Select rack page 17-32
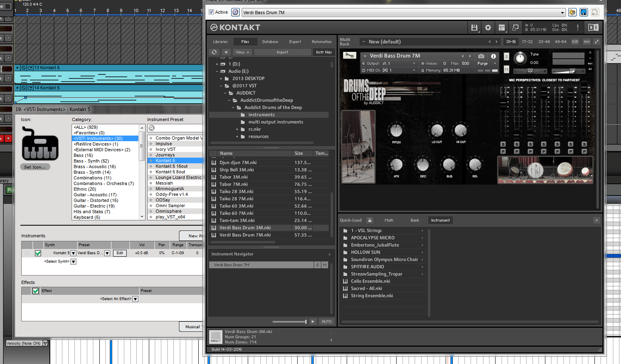Image resolution: width=621 pixels, height=364 pixels. point(527,41)
